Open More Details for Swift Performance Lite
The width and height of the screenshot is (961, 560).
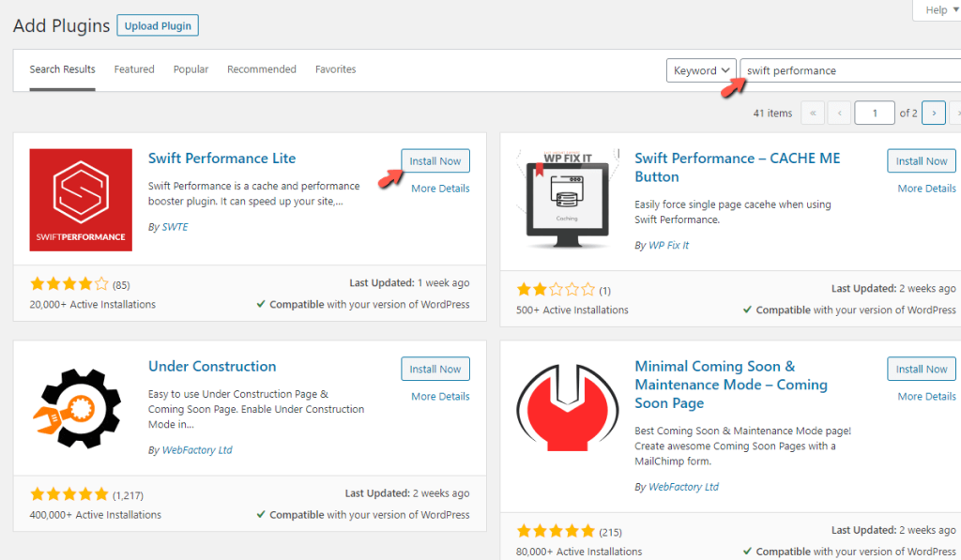click(440, 189)
